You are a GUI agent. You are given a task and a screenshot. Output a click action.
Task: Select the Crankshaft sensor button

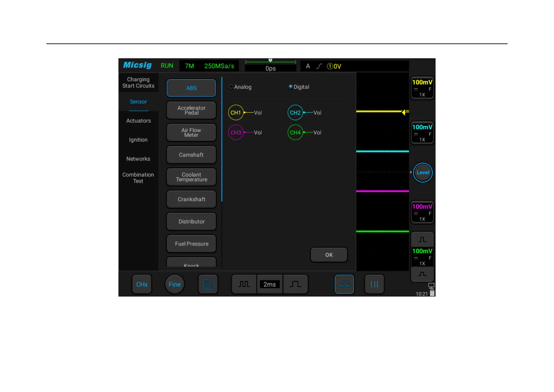191,199
